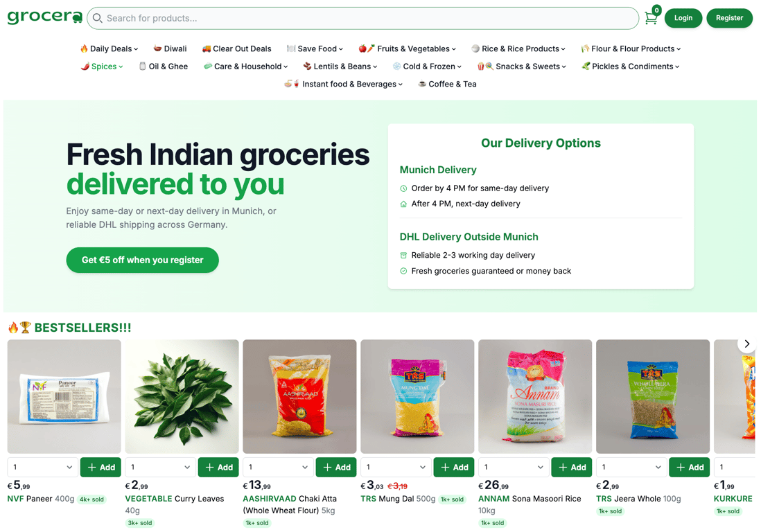Screen dimensions: 761x532
Task: Open the shopping cart icon
Action: pos(651,18)
